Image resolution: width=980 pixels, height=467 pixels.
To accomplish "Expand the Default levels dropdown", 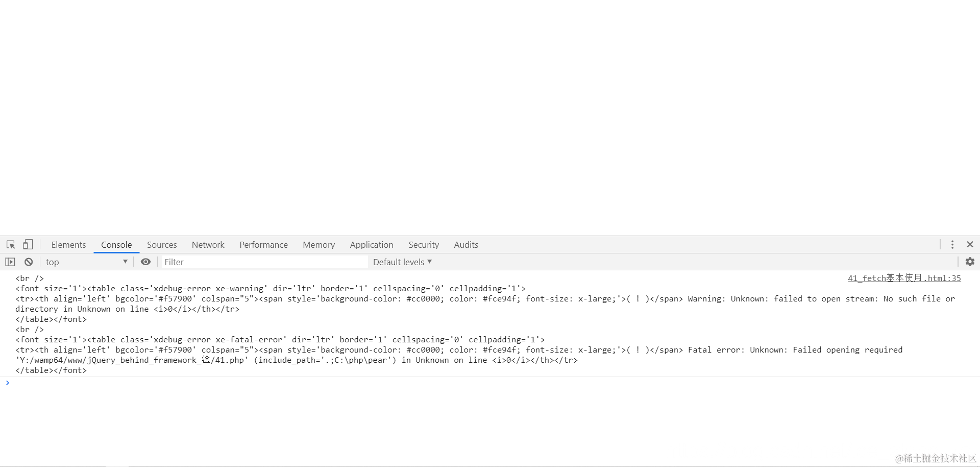I will click(402, 262).
